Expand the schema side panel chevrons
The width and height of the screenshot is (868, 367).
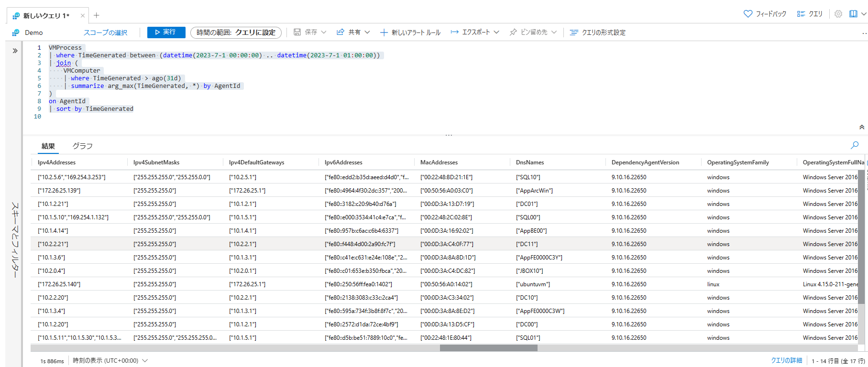point(15,51)
